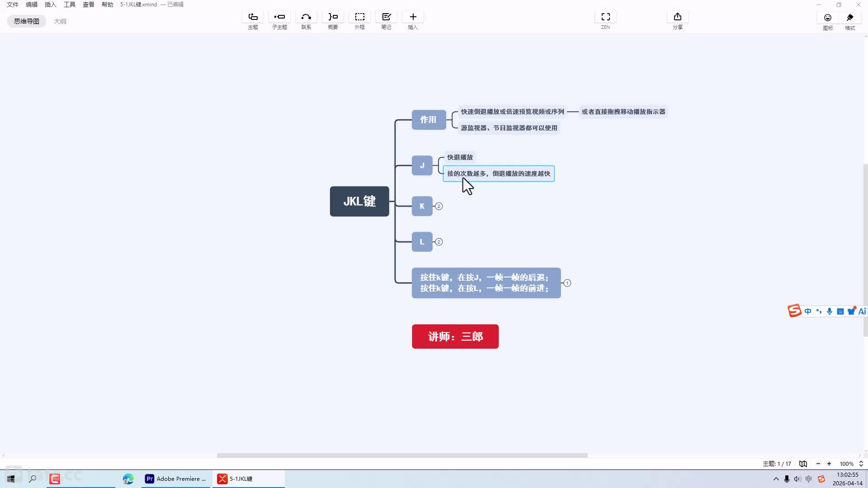Image resolution: width=868 pixels, height=488 pixels.
Task: Toggle the map overview icon in status bar
Action: click(x=803, y=464)
